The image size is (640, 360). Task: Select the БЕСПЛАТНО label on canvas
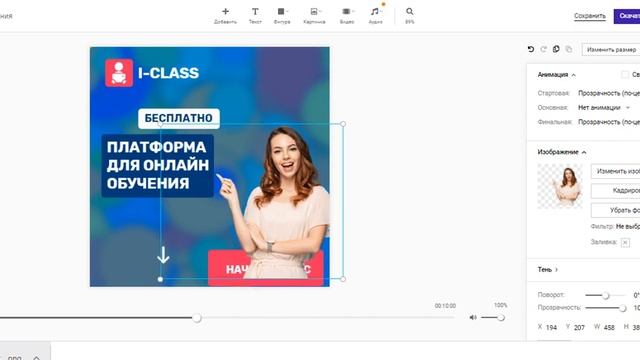click(179, 118)
